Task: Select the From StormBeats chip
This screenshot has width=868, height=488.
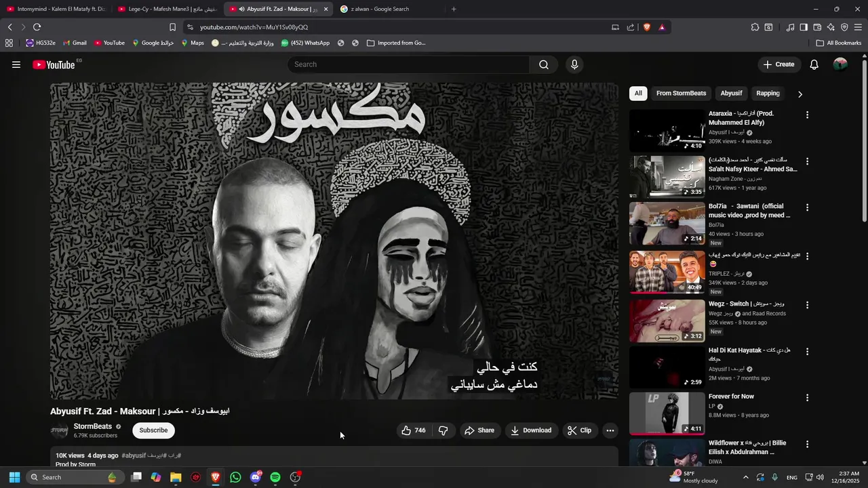Action: [x=681, y=94]
